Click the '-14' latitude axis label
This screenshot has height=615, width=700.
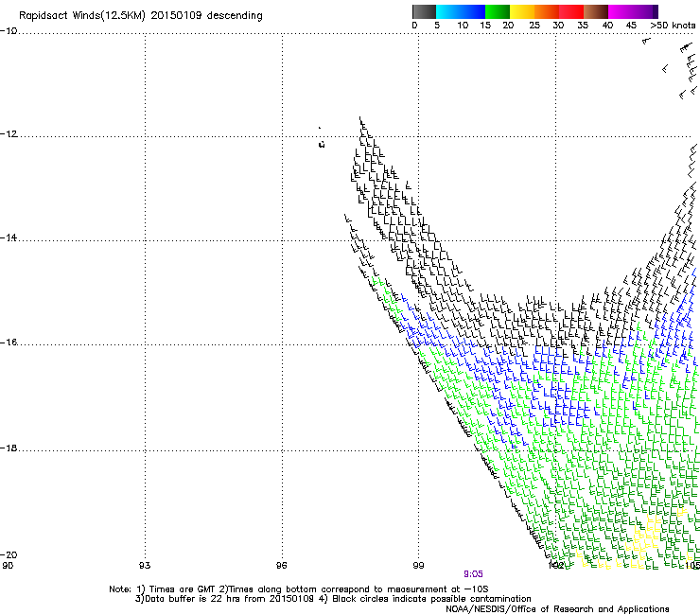(x=9, y=237)
